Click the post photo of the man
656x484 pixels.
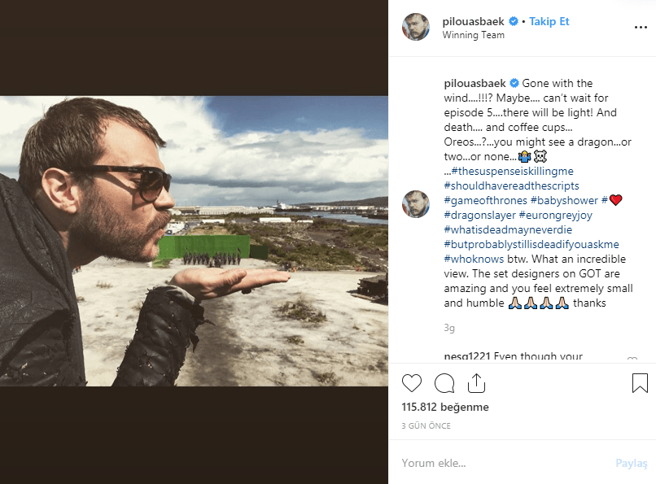194,241
